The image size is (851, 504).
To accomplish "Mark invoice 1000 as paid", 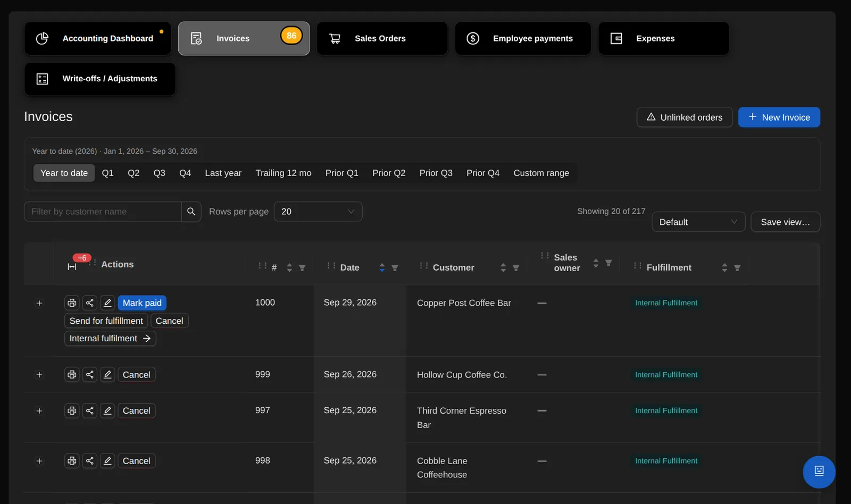I will tap(142, 303).
